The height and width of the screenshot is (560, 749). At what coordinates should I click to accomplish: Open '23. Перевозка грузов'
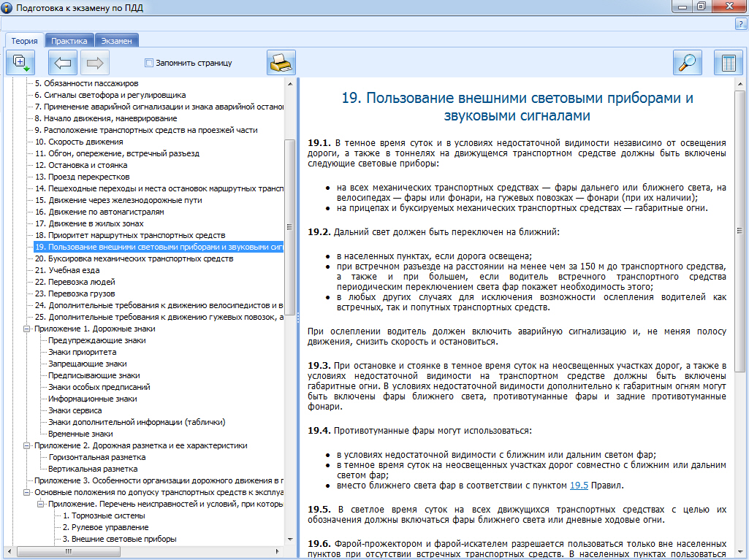pyautogui.click(x=75, y=294)
